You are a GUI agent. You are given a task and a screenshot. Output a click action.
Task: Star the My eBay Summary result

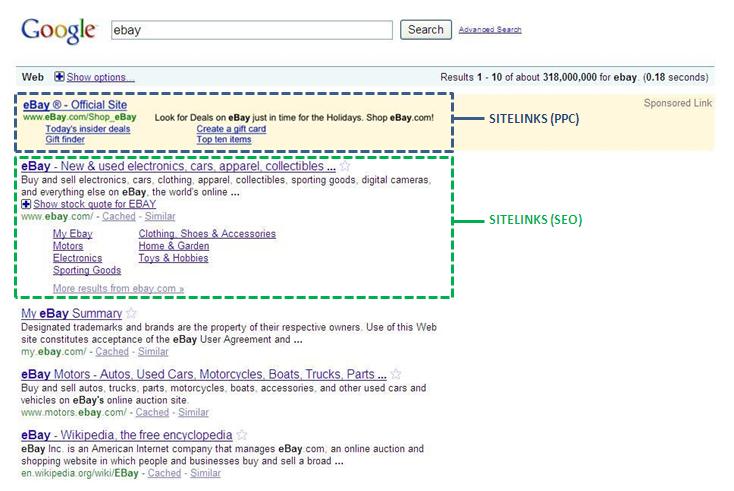tap(131, 314)
